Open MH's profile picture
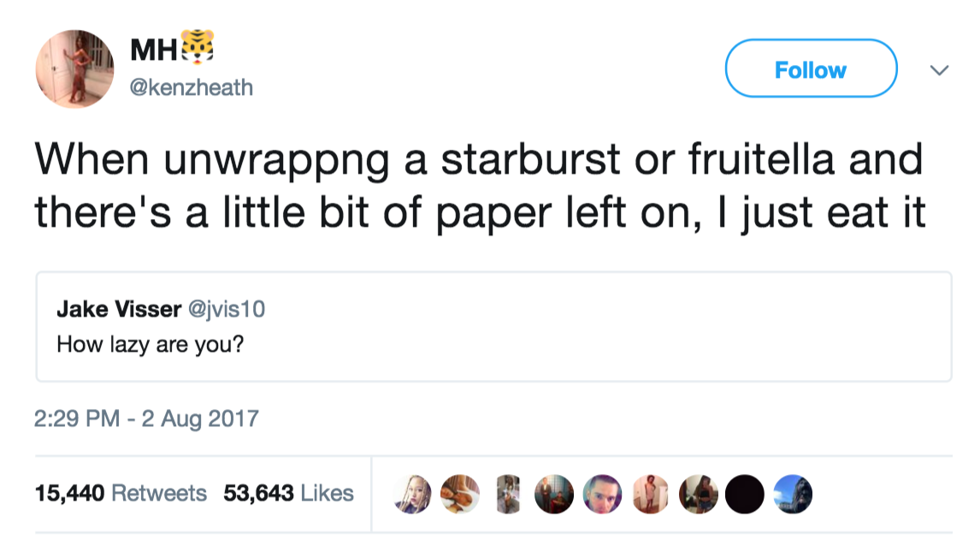980x540 pixels. [74, 69]
